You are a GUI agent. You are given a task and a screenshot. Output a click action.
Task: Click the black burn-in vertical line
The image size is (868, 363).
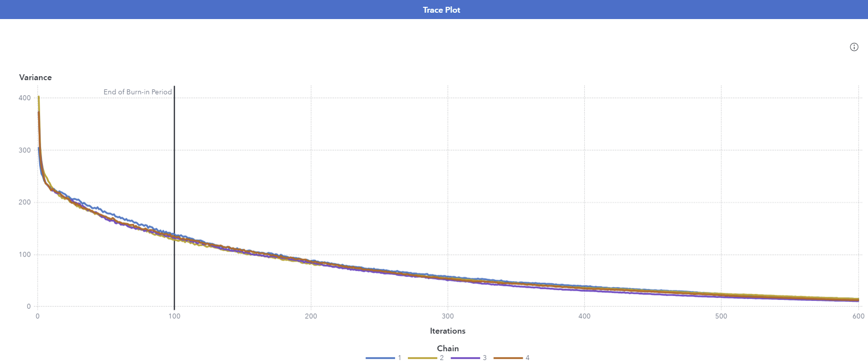tap(174, 195)
